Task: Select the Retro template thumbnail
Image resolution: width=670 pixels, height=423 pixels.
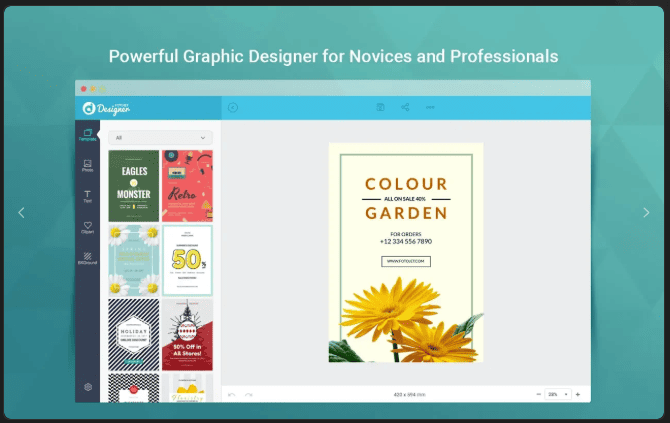Action: [187, 186]
